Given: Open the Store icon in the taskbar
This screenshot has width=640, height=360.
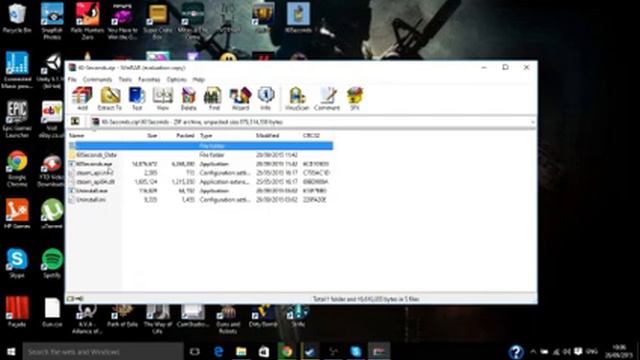Looking at the screenshot, I should tap(264, 351).
